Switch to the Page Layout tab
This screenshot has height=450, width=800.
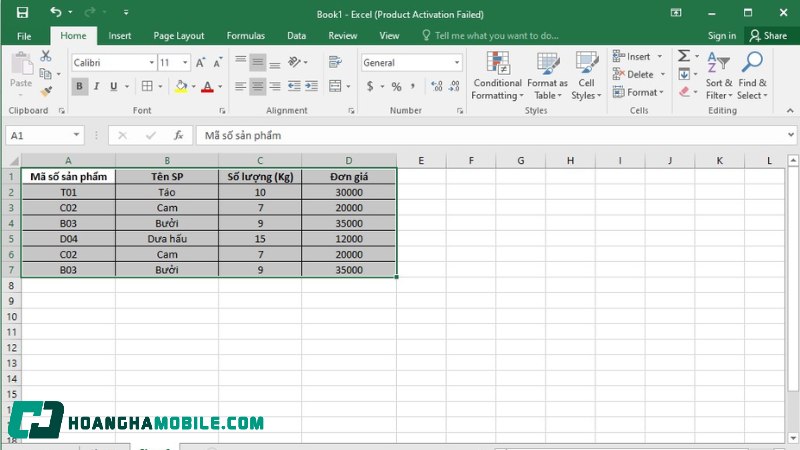pyautogui.click(x=179, y=36)
